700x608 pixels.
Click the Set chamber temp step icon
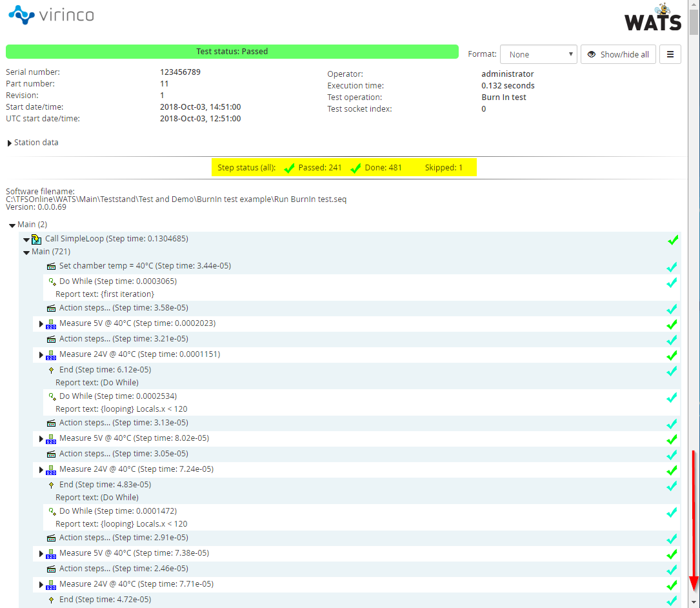click(x=51, y=267)
